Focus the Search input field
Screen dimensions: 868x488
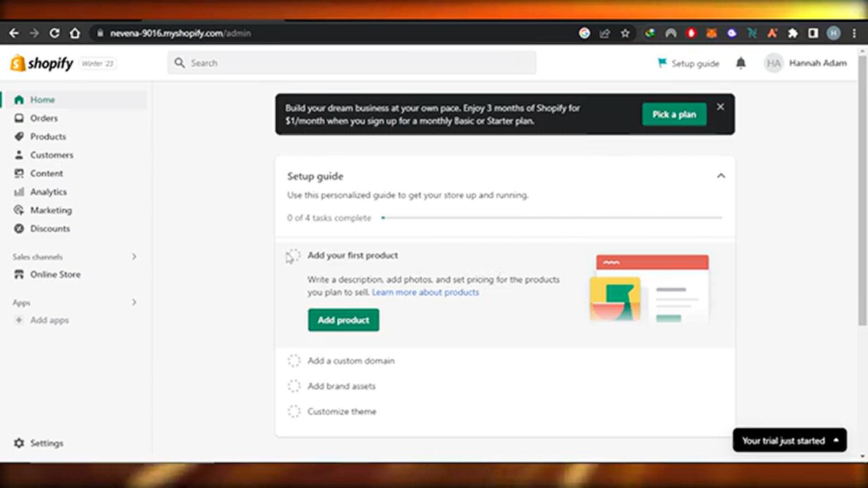352,63
